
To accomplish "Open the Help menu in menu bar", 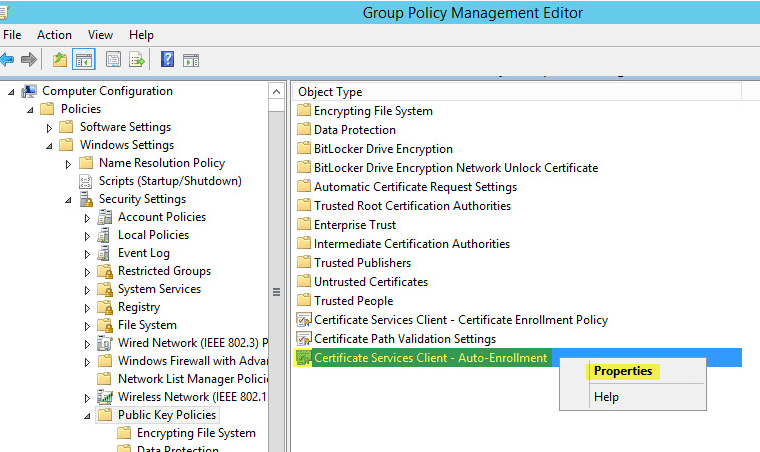I will point(141,35).
